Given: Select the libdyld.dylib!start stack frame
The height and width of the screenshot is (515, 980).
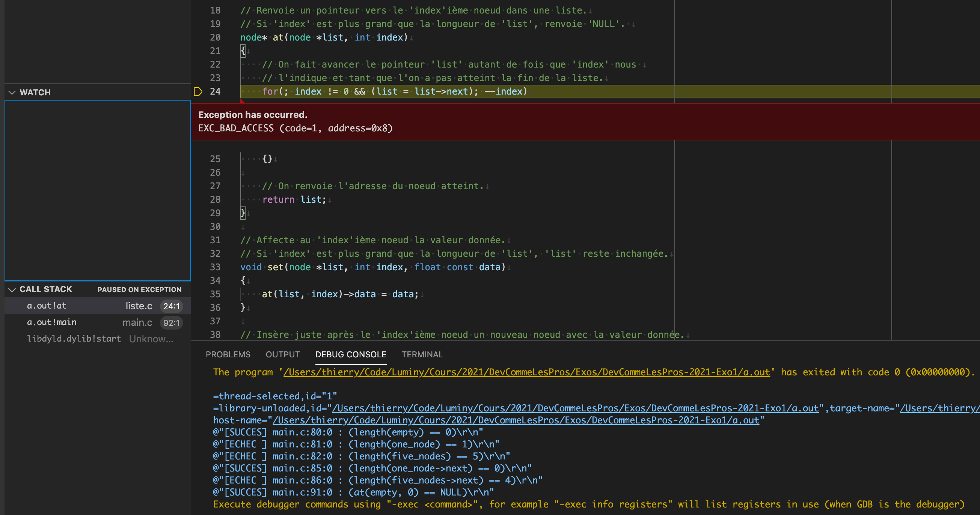Looking at the screenshot, I should click(74, 338).
